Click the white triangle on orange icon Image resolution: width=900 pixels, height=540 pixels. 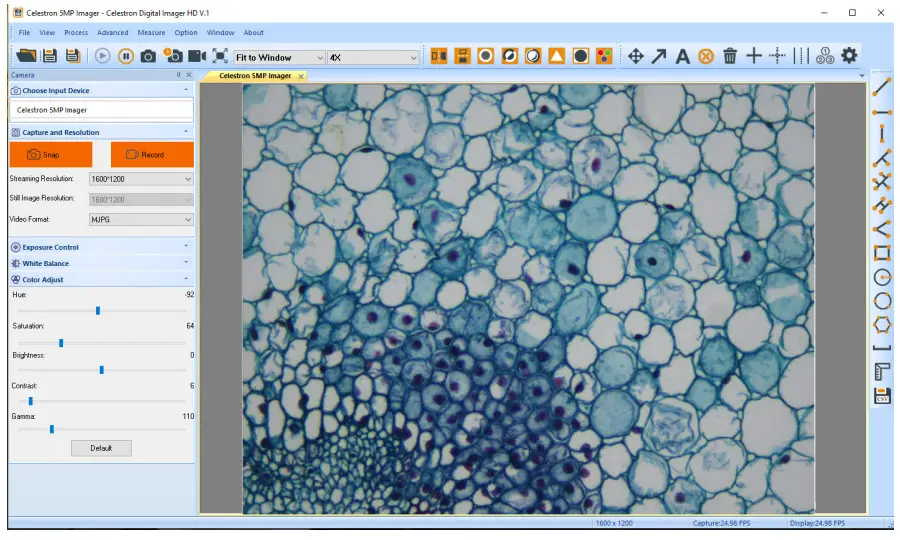[x=556, y=56]
